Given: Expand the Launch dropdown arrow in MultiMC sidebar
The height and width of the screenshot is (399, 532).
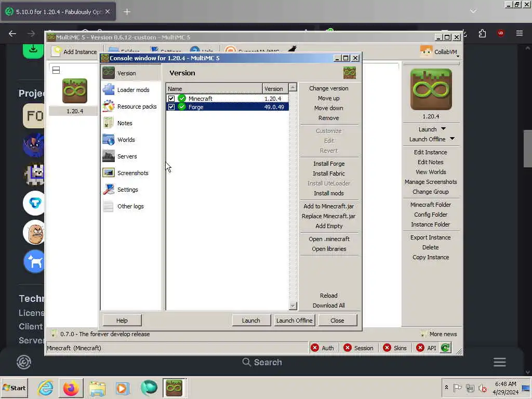Looking at the screenshot, I should tap(443, 129).
